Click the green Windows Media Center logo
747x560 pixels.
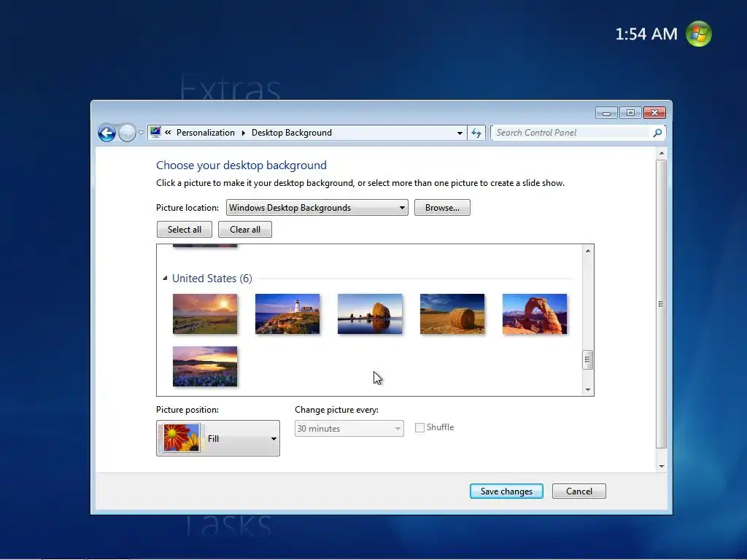click(x=698, y=34)
